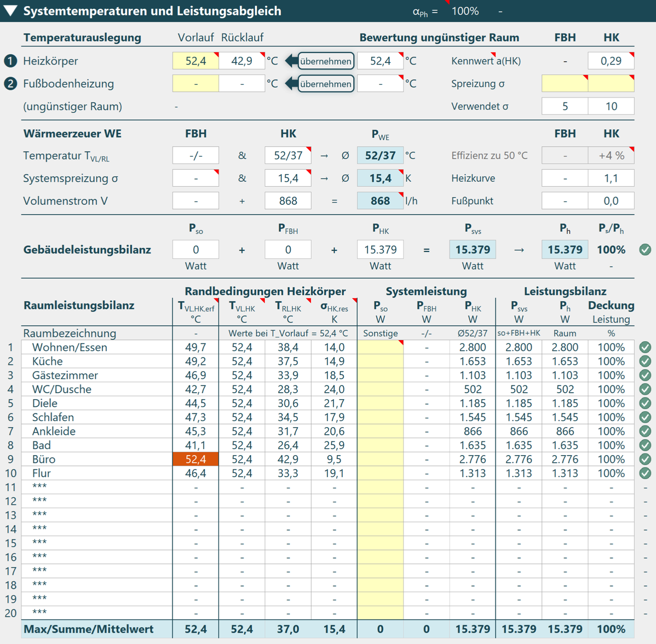Click the Systemspreizung HK value 15,4
The width and height of the screenshot is (656, 644).
pos(288,179)
